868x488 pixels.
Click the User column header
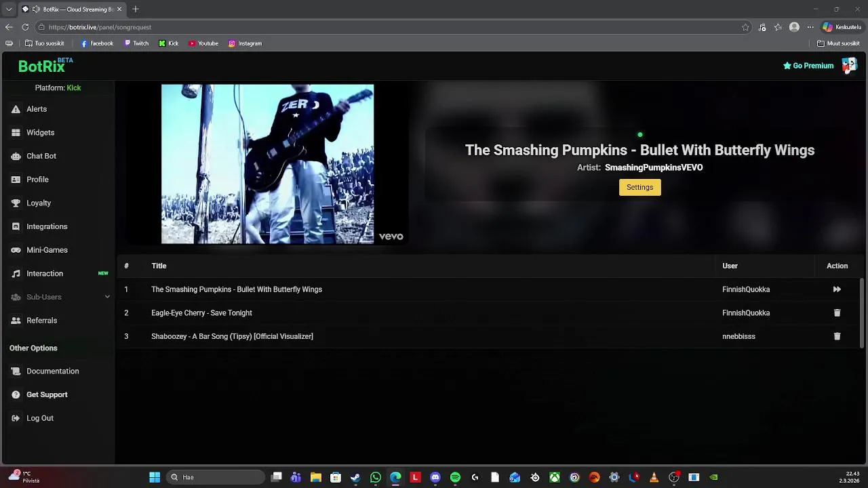point(730,266)
